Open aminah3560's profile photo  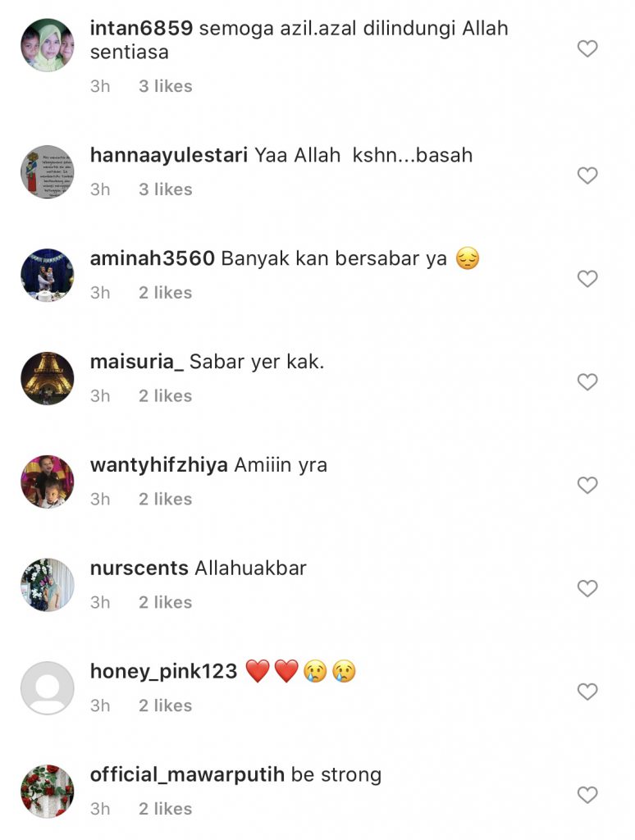(47, 276)
